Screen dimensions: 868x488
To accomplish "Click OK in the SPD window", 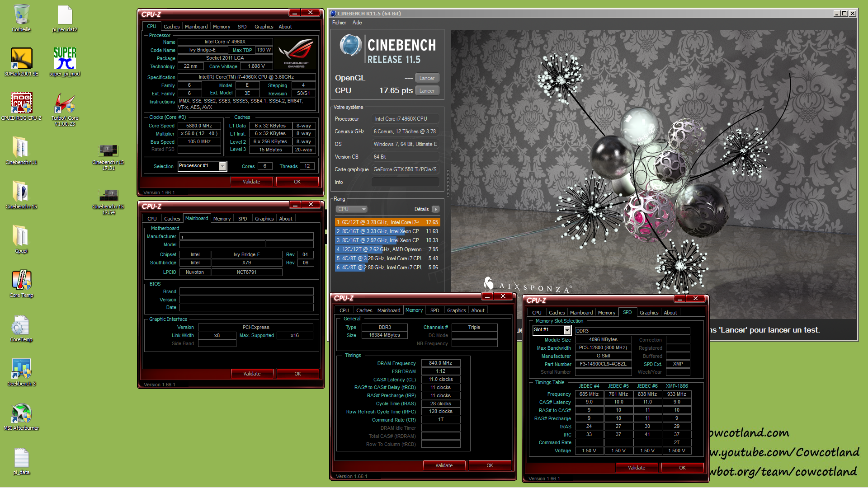I will 682,468.
